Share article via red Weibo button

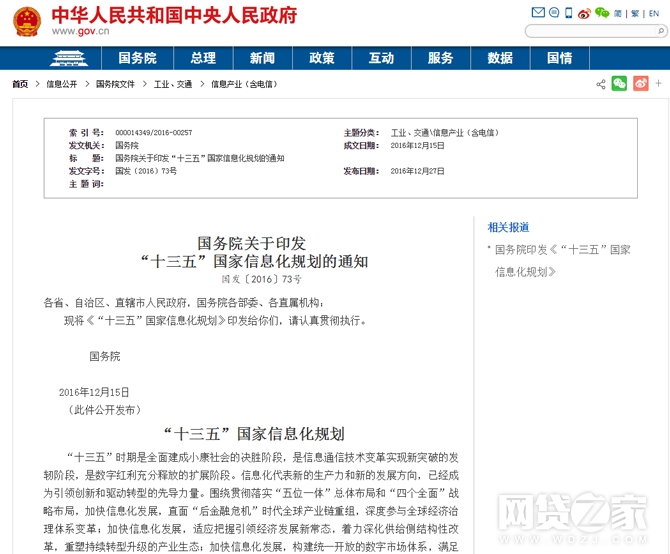tap(641, 84)
